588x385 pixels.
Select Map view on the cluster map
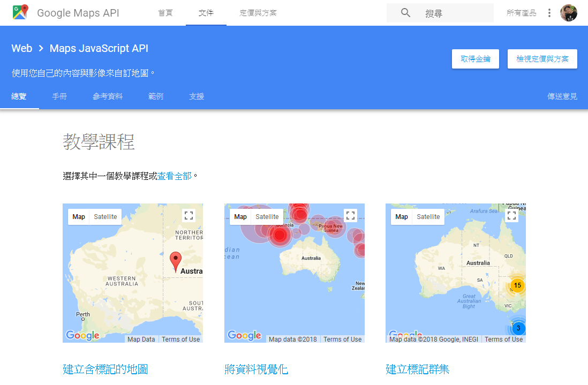(x=402, y=217)
